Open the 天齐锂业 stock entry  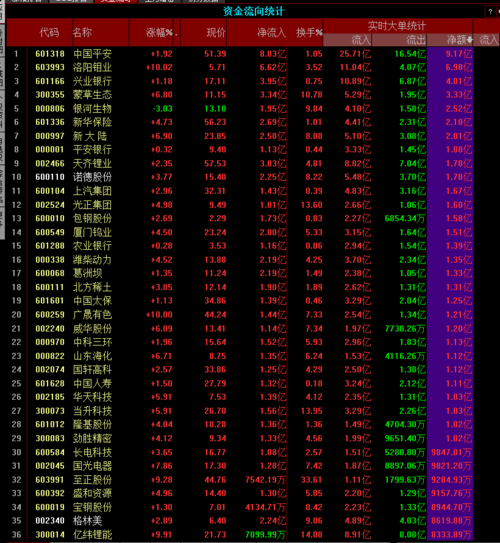[x=240, y=163]
